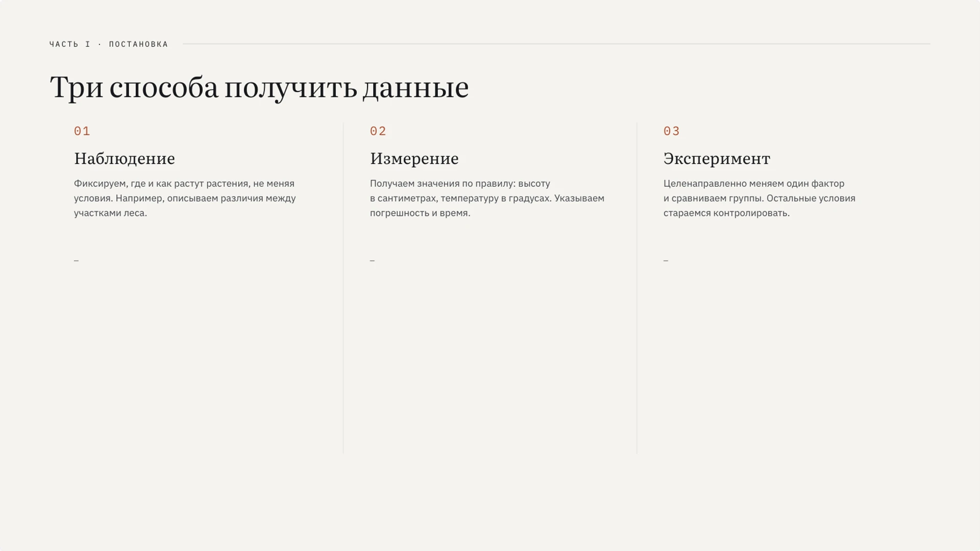Click the number "03"
Image resolution: width=980 pixels, height=551 pixels.
(672, 131)
